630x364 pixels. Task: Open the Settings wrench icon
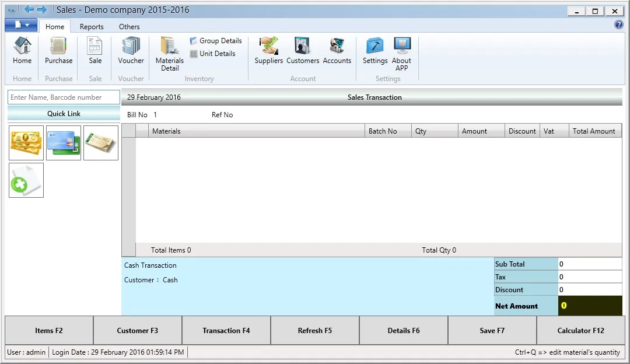[374, 50]
